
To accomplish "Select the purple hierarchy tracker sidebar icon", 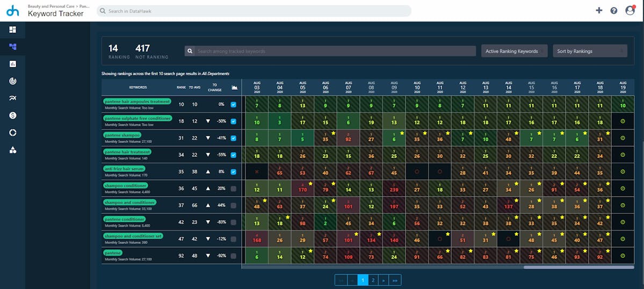I will [x=13, y=47].
